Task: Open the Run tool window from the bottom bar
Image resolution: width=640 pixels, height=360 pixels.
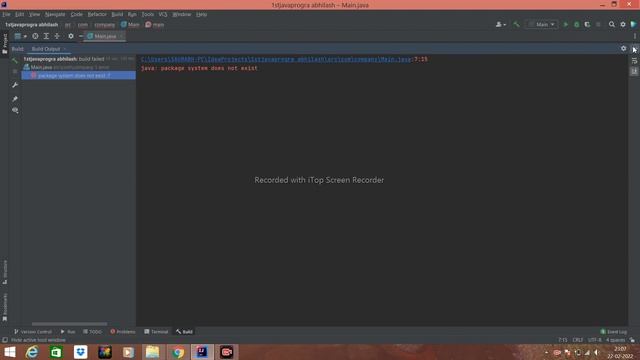Action: (x=68, y=332)
